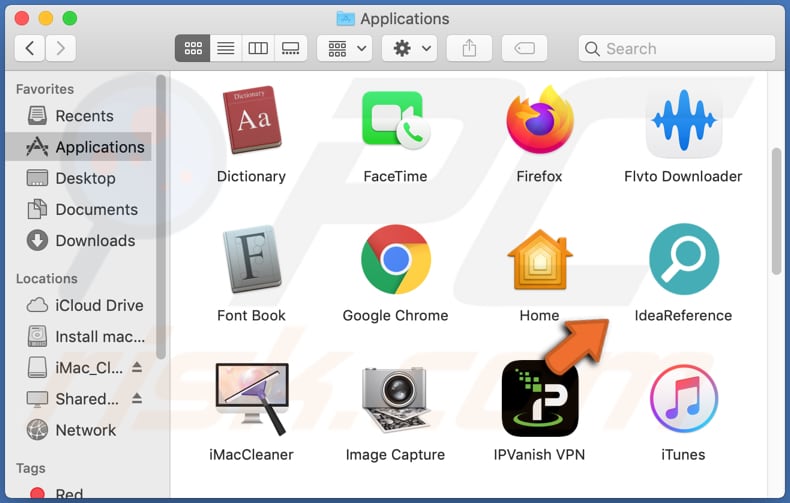Open the Install mac... volume

79,336
